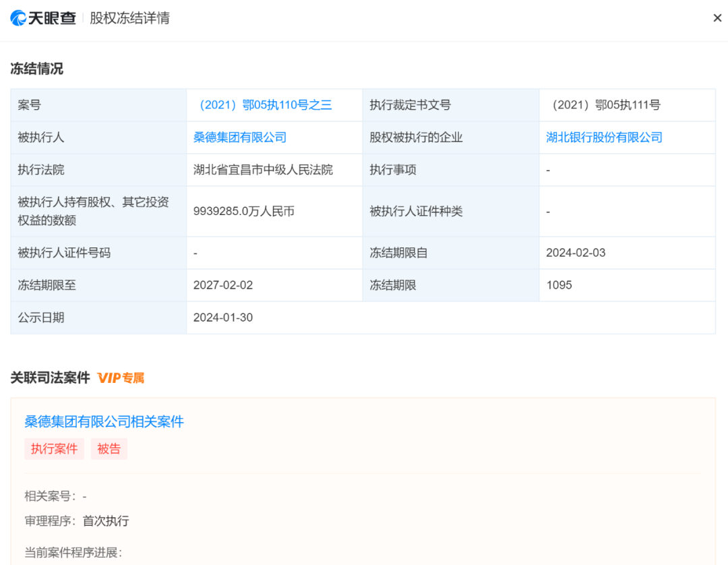Open 桑德集团有限公司 link in 被执行人 row

coord(240,138)
